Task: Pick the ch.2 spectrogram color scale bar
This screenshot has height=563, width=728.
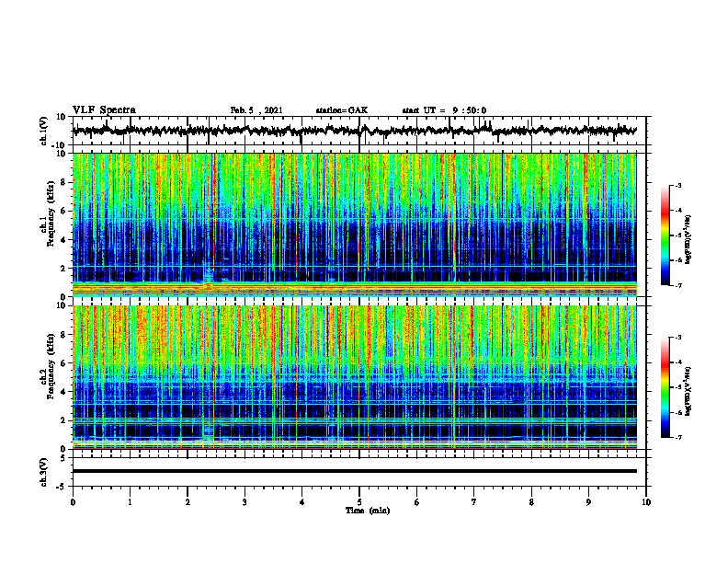Action: click(x=665, y=387)
